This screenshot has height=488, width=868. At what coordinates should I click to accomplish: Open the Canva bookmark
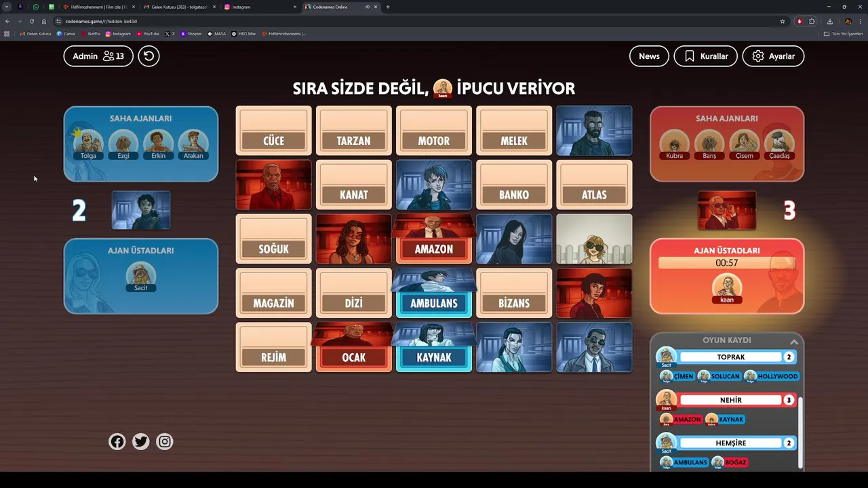66,33
